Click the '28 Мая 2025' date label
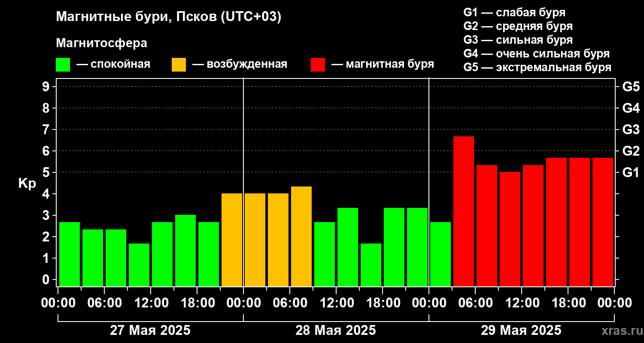The height and width of the screenshot is (343, 644). coord(336,330)
